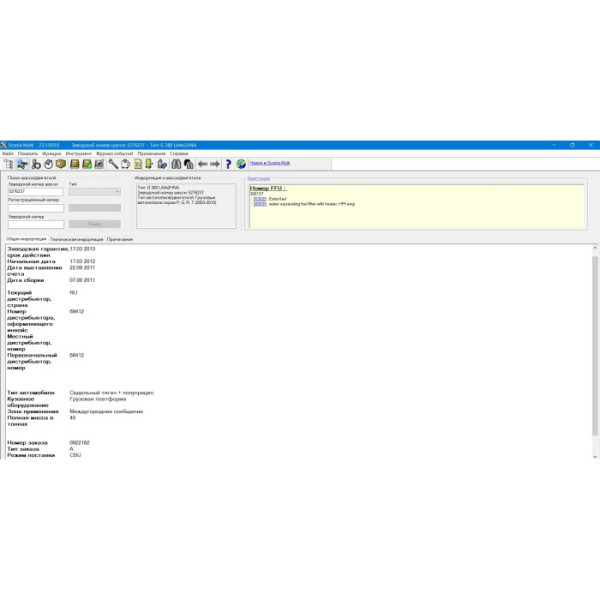Viewport: 600px width, 600px height.
Task: Open the Тип dropdown list
Action: click(94, 191)
